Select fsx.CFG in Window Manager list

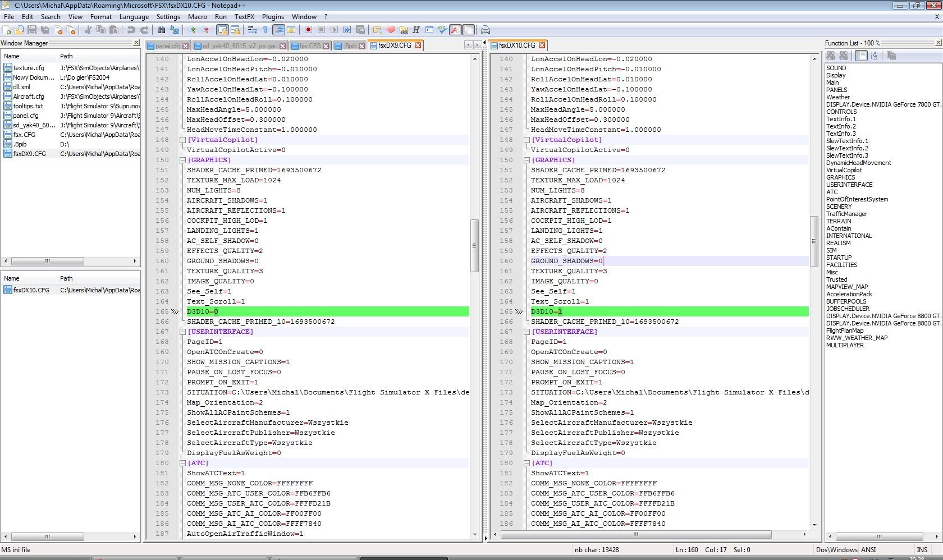click(24, 135)
